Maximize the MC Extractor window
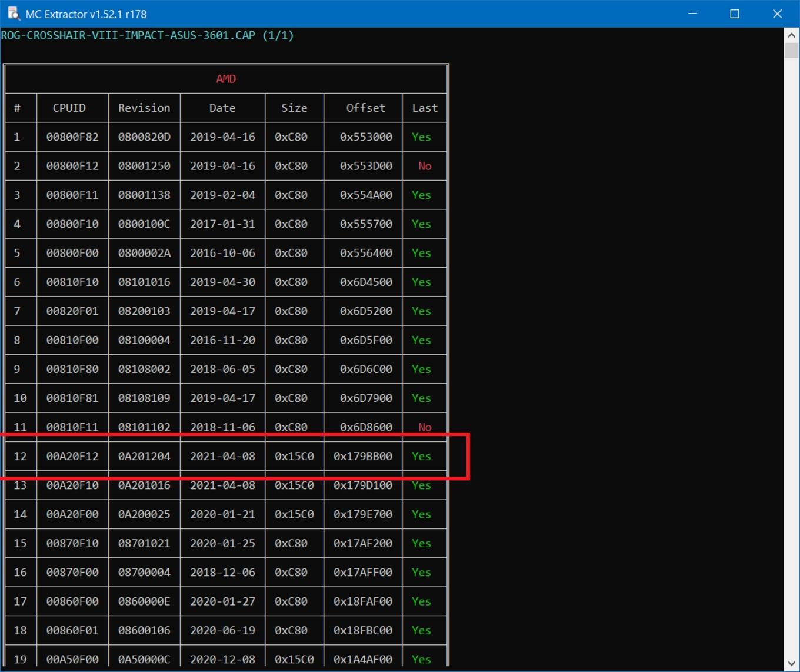Image resolution: width=800 pixels, height=672 pixels. click(735, 14)
